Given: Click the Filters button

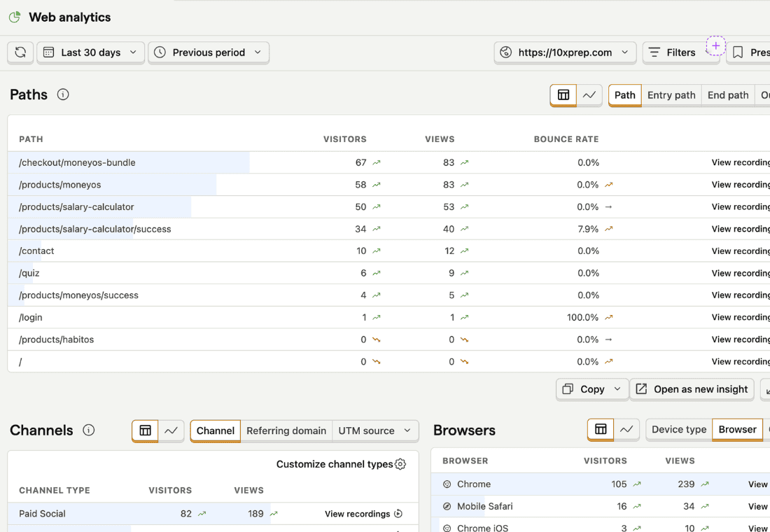Looking at the screenshot, I should [x=680, y=52].
